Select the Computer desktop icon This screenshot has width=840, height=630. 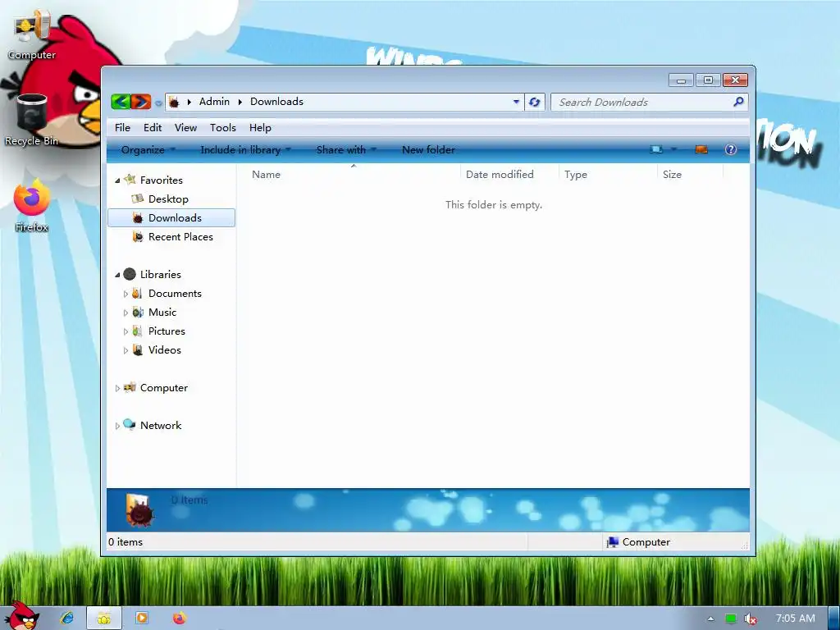click(32, 35)
